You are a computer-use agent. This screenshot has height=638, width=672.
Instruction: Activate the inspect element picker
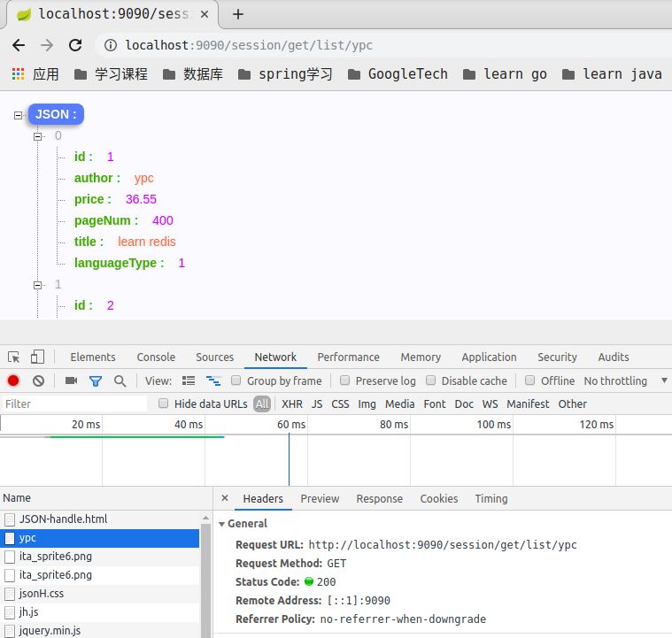pos(14,357)
